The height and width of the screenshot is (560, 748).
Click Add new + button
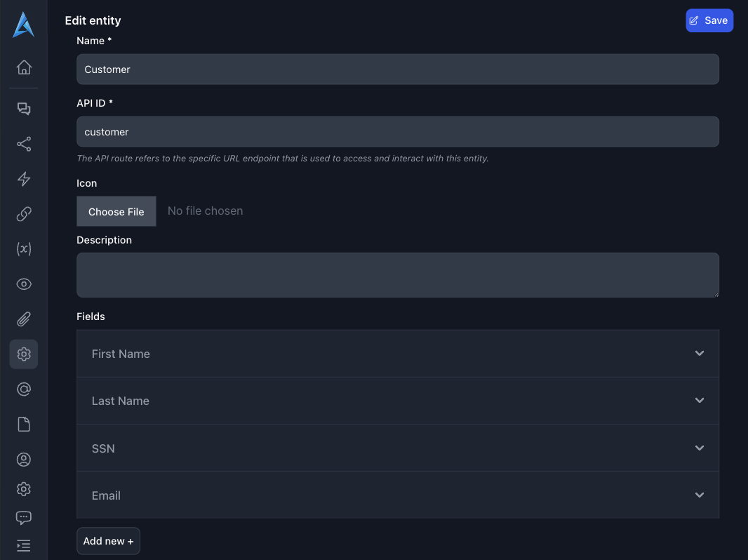pos(108,541)
